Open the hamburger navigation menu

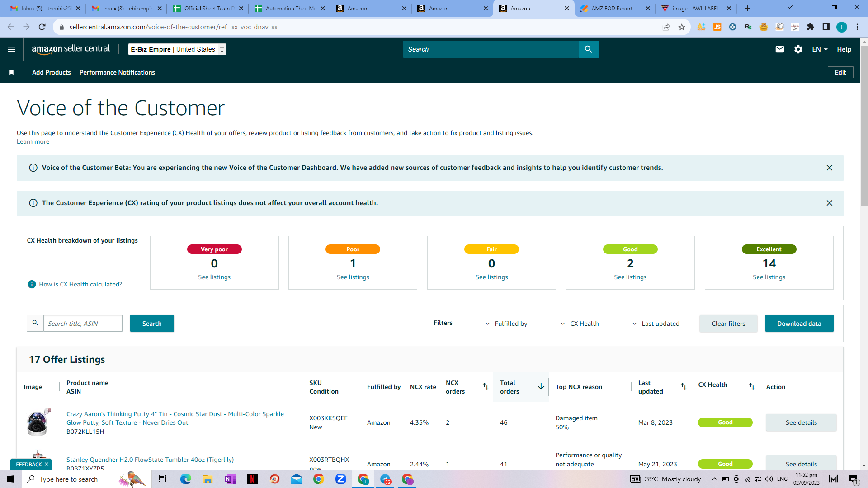[x=12, y=49]
